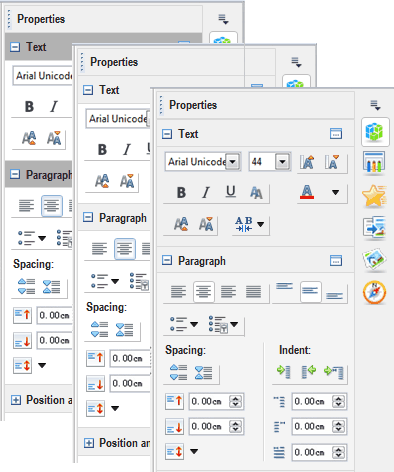Screen dimensions: 394x472
Task: Open Text section more options icon
Action: click(x=336, y=134)
